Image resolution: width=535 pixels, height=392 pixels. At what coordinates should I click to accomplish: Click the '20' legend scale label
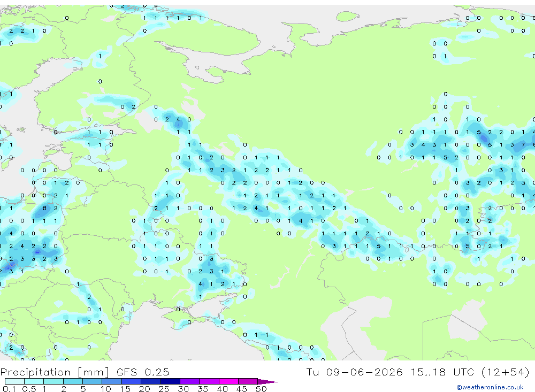click(144, 389)
